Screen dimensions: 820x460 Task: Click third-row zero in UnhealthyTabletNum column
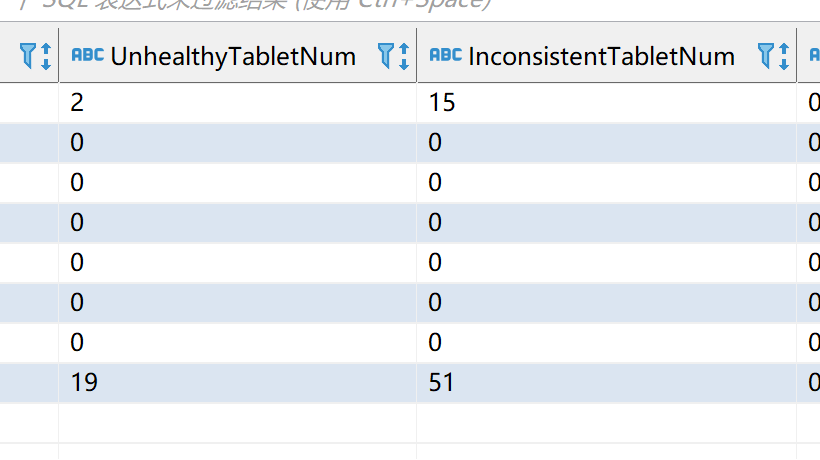(237, 182)
